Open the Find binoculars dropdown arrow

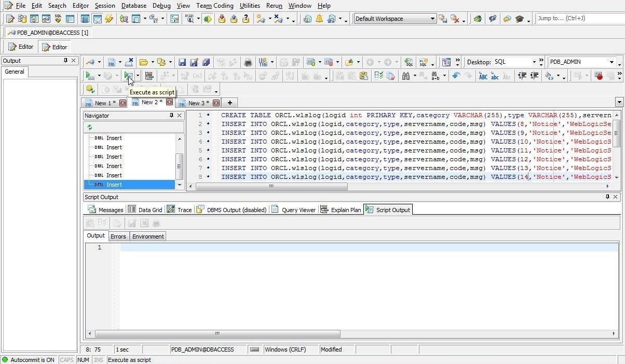(415, 76)
